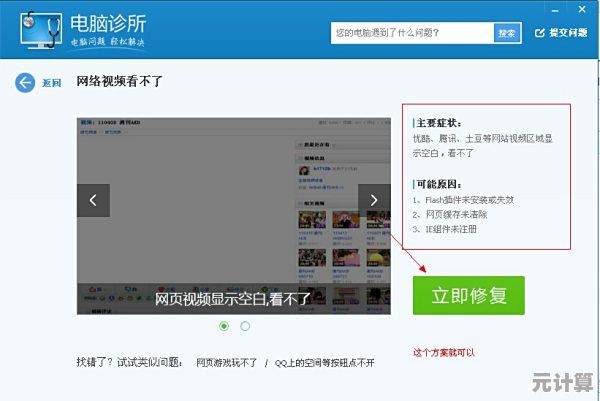Select the first slide indicator dot
The image size is (600, 401).
(224, 326)
